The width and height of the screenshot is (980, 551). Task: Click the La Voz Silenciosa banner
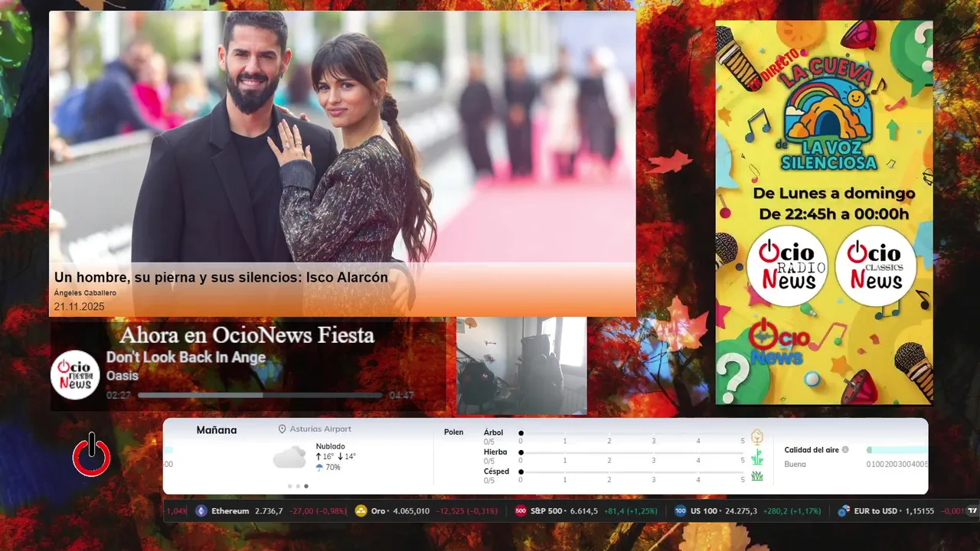[824, 212]
